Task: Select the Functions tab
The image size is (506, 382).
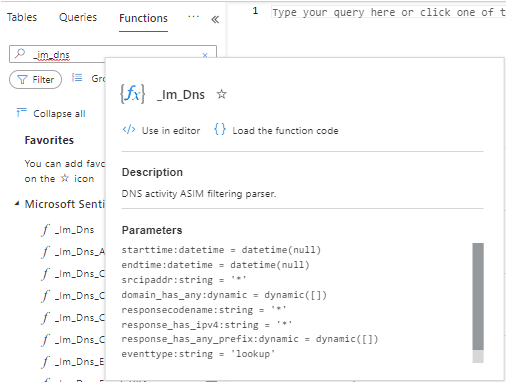Action: 143,18
